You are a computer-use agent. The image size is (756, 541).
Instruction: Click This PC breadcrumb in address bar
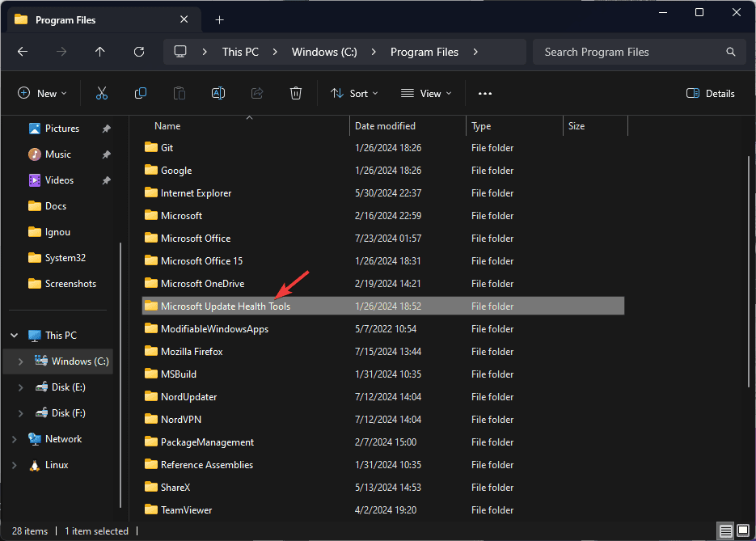point(240,52)
